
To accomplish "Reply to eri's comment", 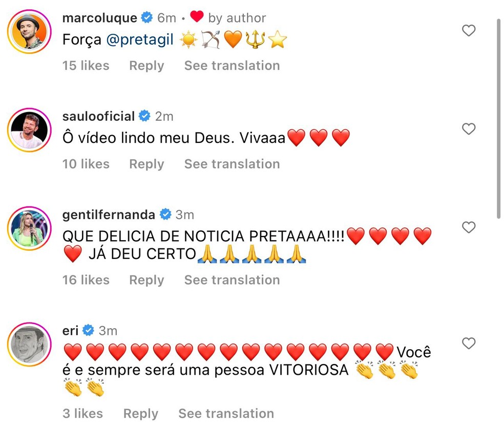I will click(x=141, y=413).
